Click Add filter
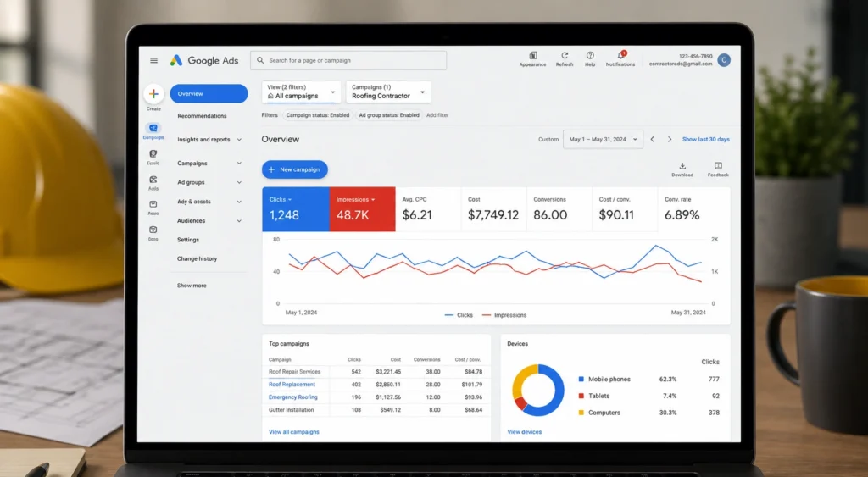The height and width of the screenshot is (477, 868). click(x=437, y=115)
